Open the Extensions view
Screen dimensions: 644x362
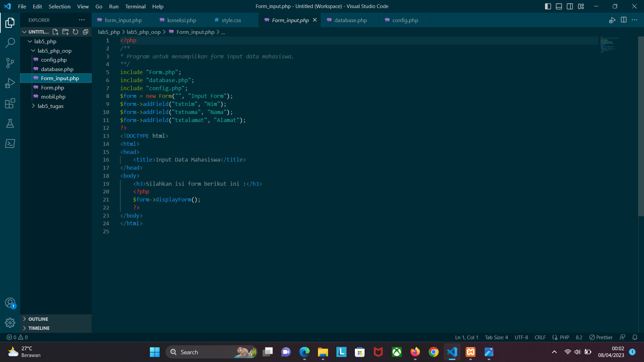click(x=10, y=103)
